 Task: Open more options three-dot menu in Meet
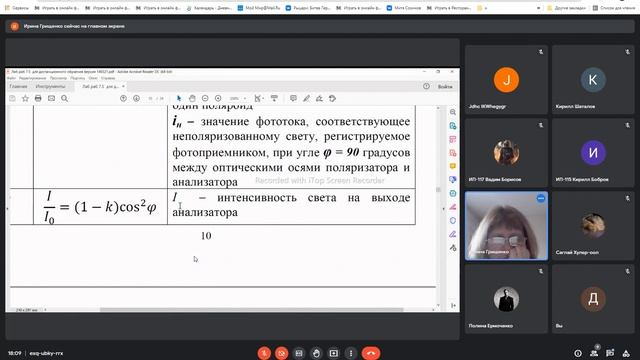351,353
